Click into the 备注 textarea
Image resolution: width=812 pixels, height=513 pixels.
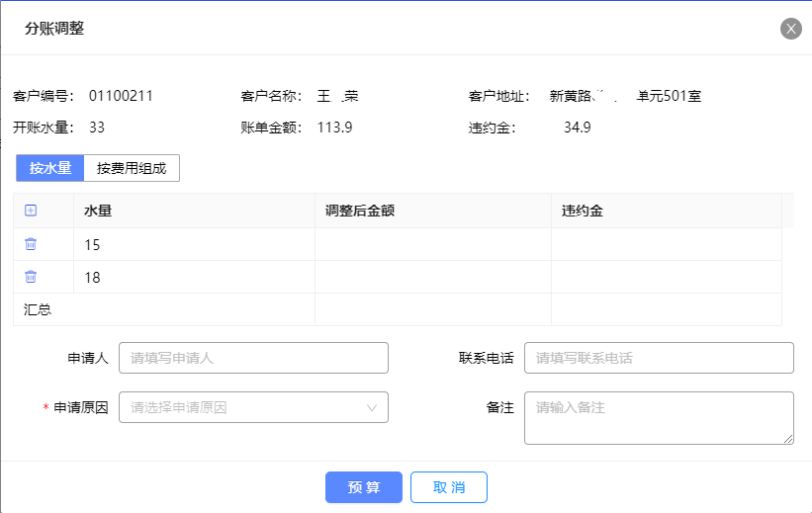(x=659, y=418)
